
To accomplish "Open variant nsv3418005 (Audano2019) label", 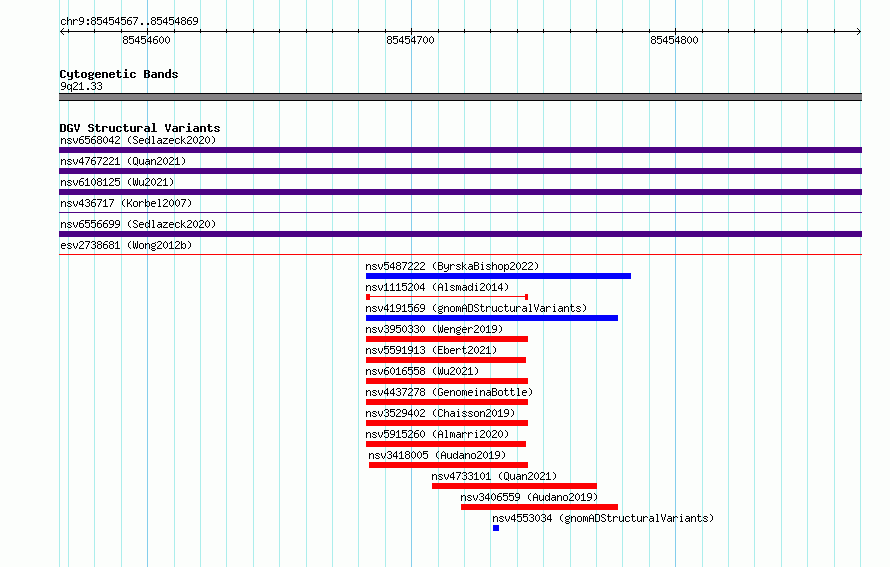I will point(437,455).
